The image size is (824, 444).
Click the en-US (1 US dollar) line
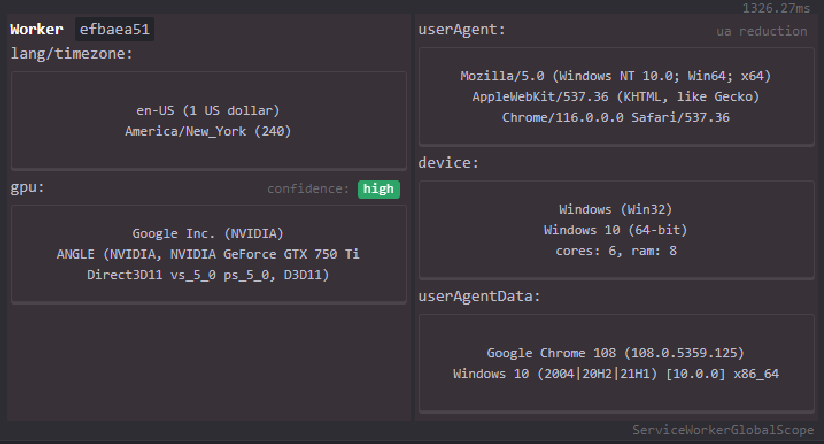pyautogui.click(x=208, y=111)
